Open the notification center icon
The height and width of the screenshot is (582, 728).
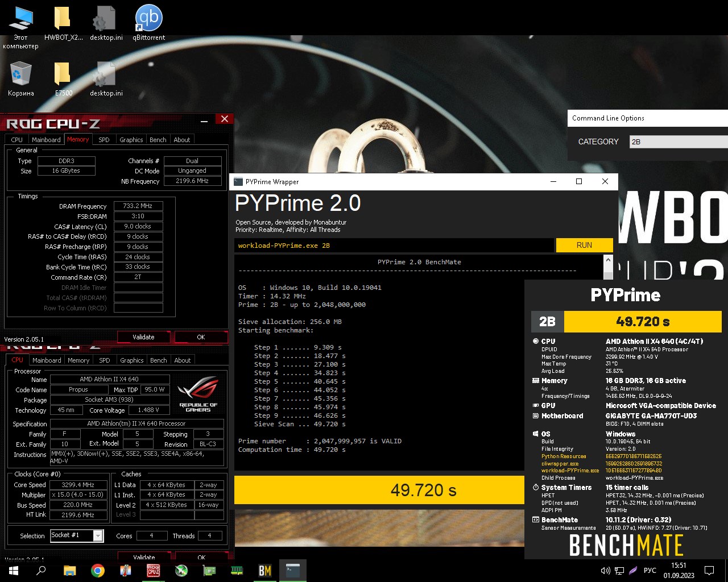[x=709, y=571]
